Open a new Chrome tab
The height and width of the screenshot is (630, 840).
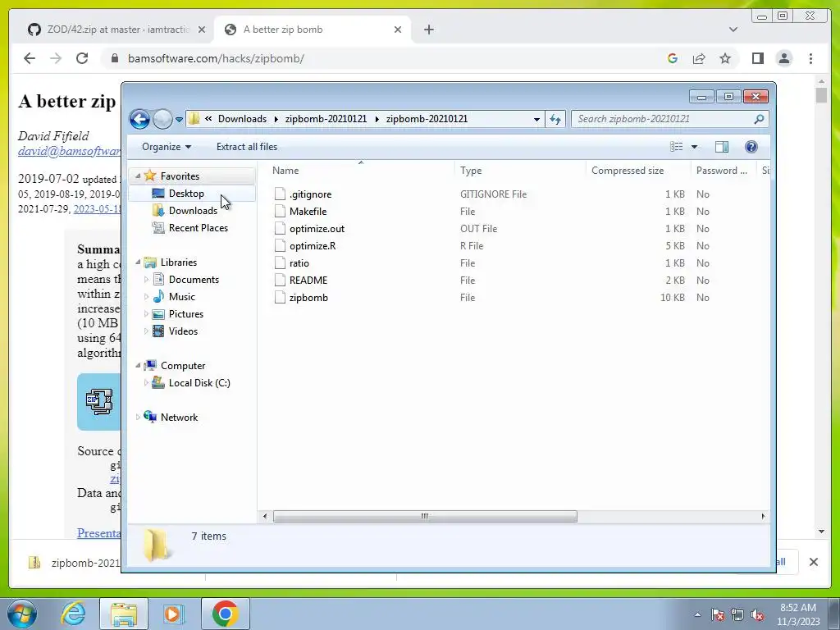(428, 30)
